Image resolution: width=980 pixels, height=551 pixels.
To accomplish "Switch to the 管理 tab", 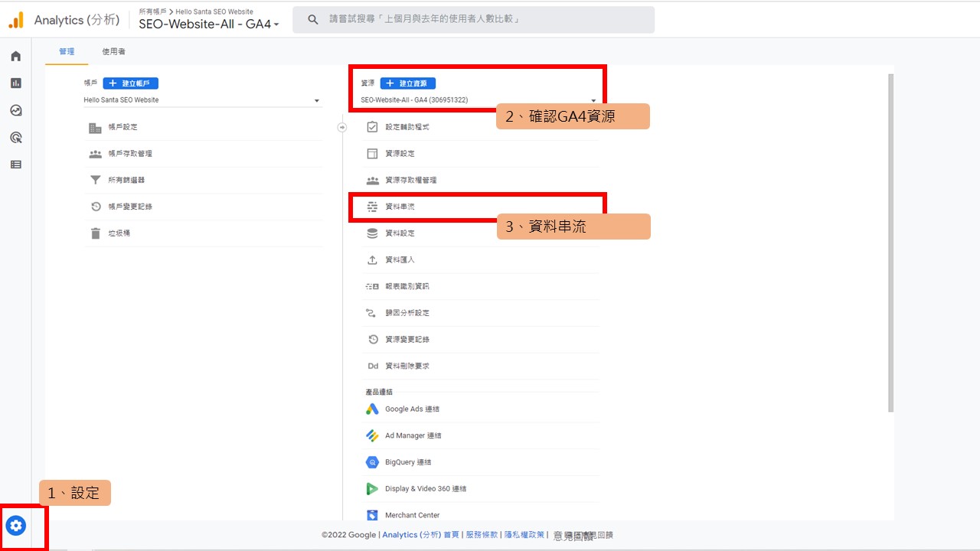I will click(x=67, y=51).
